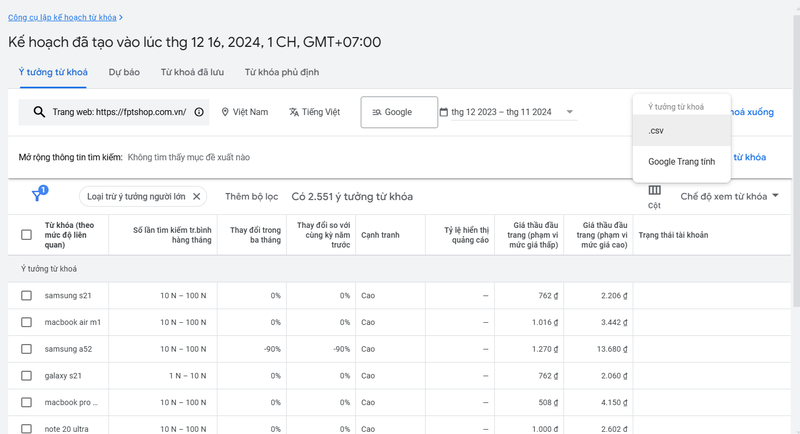Viewport: 800px width, 434px height.
Task: Click the Tiếng Việt language icon
Action: pos(294,112)
